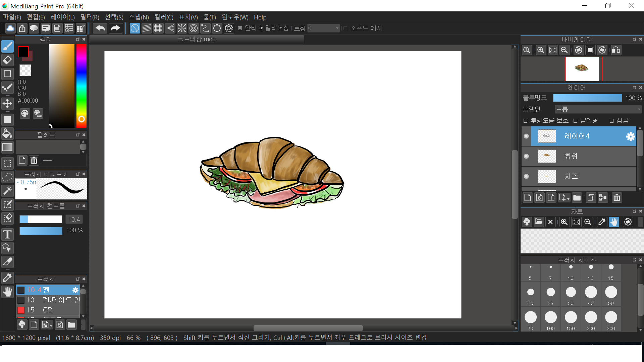This screenshot has width=644, height=362.
Task: Expand the add brush dropdown arrow
Action: 51,325
